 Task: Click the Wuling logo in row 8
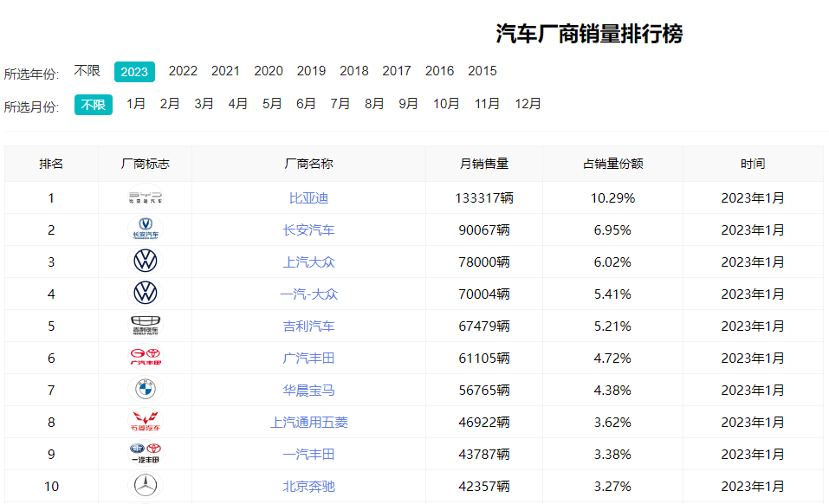coord(145,422)
